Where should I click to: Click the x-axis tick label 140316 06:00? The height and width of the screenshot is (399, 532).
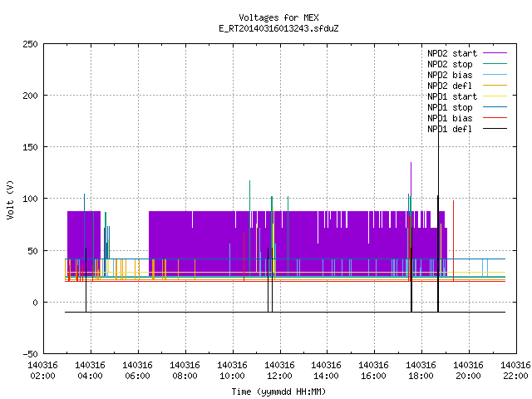click(137, 371)
